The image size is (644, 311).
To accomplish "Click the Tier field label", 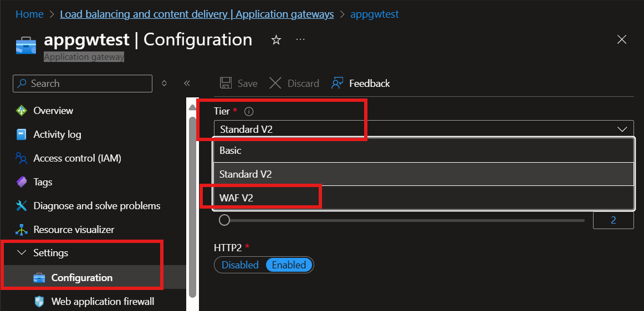I will pyautogui.click(x=222, y=111).
